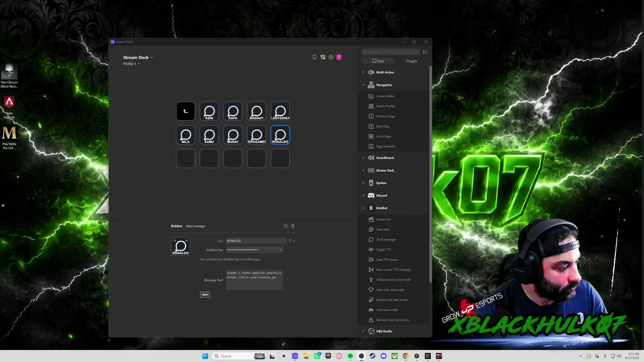The width and height of the screenshot is (644, 362).
Task: Click the KickBot Key field
Action: point(254,250)
